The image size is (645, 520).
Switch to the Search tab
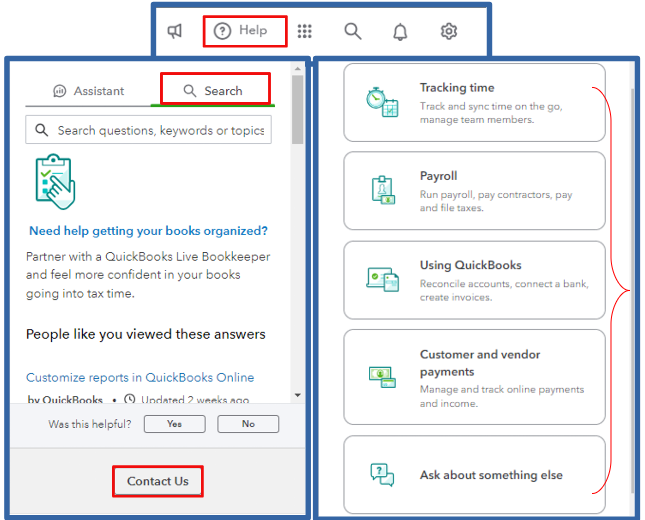[x=213, y=91]
